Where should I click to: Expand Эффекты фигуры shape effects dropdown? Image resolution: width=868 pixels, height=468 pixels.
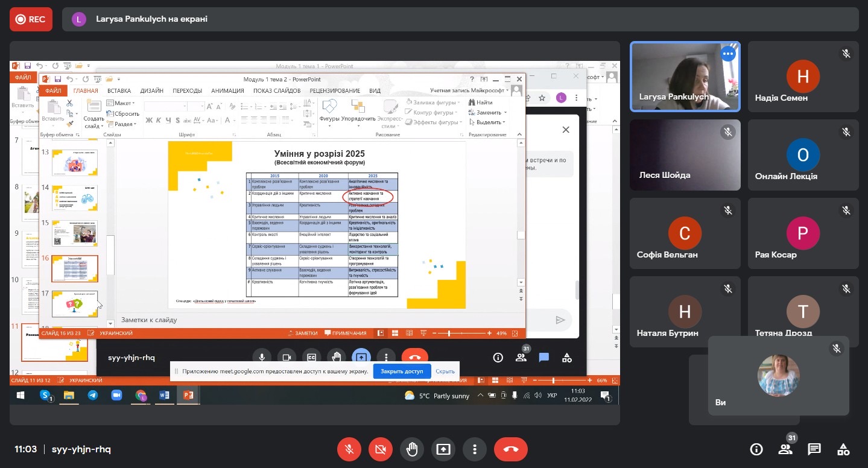433,122
